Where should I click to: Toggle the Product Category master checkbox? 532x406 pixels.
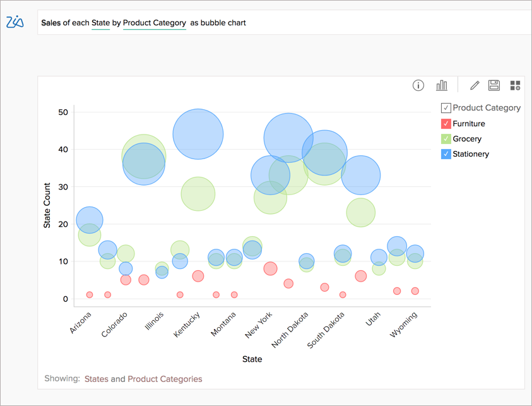(x=445, y=107)
